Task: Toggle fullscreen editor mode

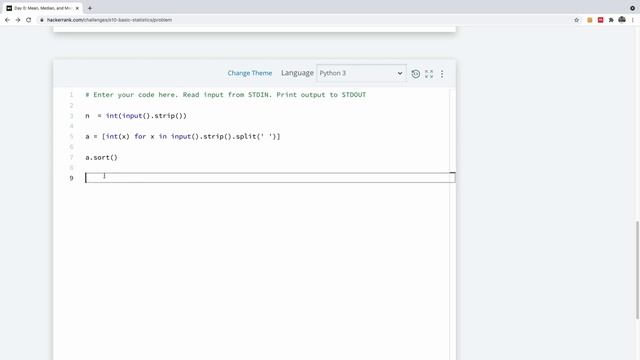Action: pyautogui.click(x=429, y=74)
